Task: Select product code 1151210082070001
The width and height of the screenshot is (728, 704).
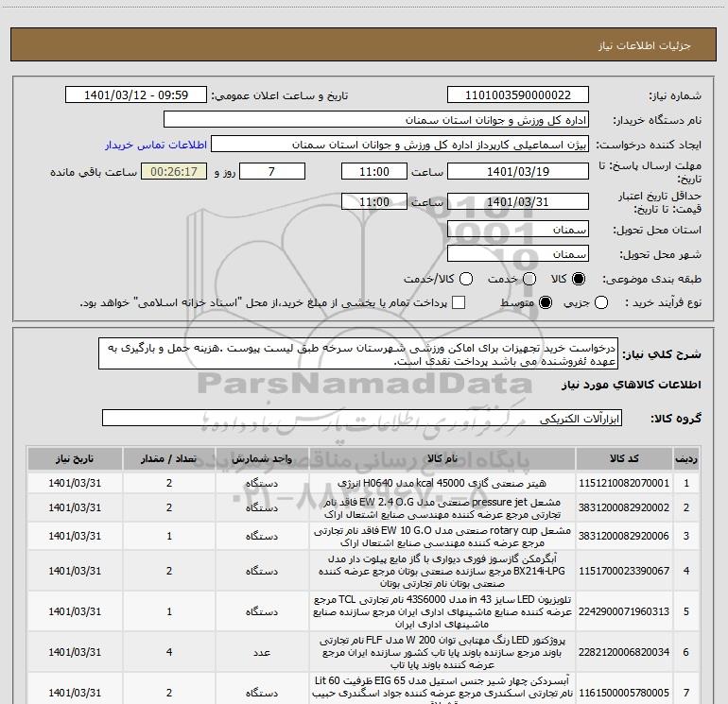Action: pyautogui.click(x=624, y=483)
